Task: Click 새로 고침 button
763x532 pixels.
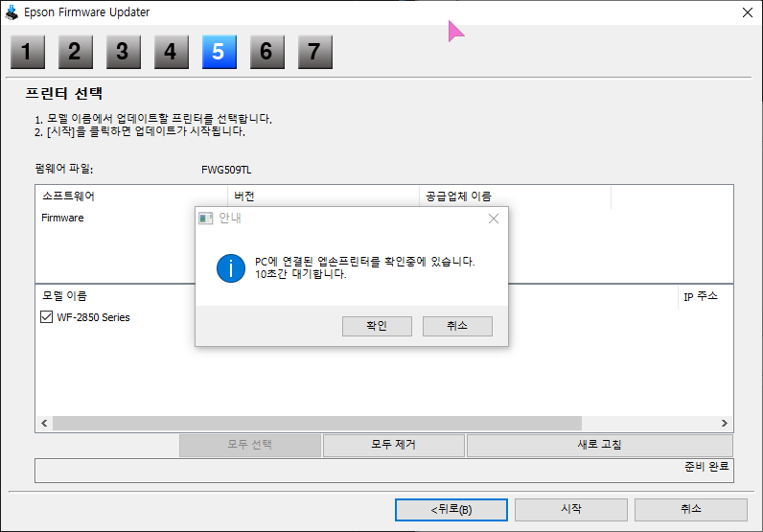Action: (599, 445)
